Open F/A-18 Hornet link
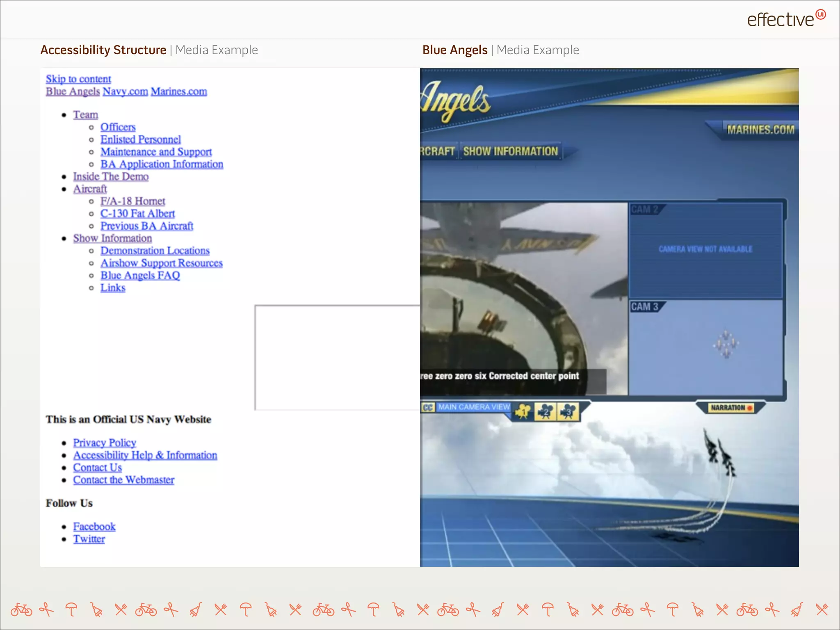This screenshot has height=630, width=840. [133, 201]
